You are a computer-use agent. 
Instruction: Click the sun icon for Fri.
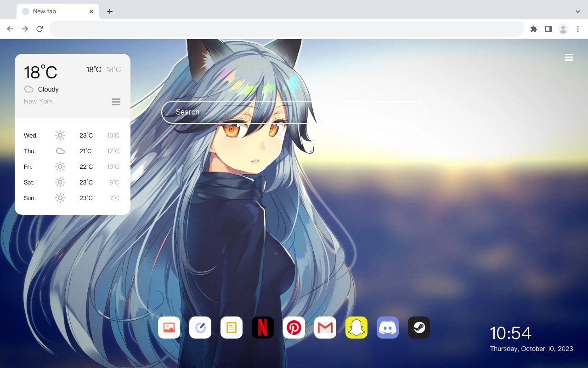coord(60,167)
